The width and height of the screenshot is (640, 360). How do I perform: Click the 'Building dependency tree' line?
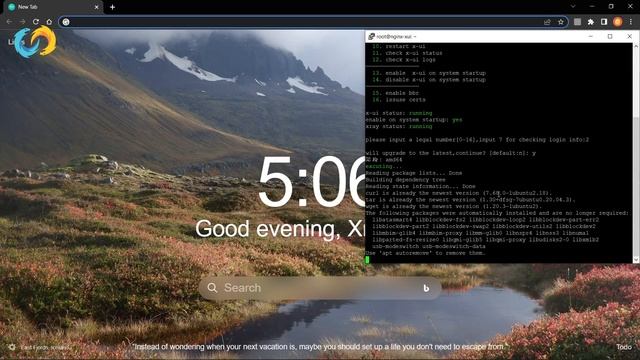[x=406, y=180]
